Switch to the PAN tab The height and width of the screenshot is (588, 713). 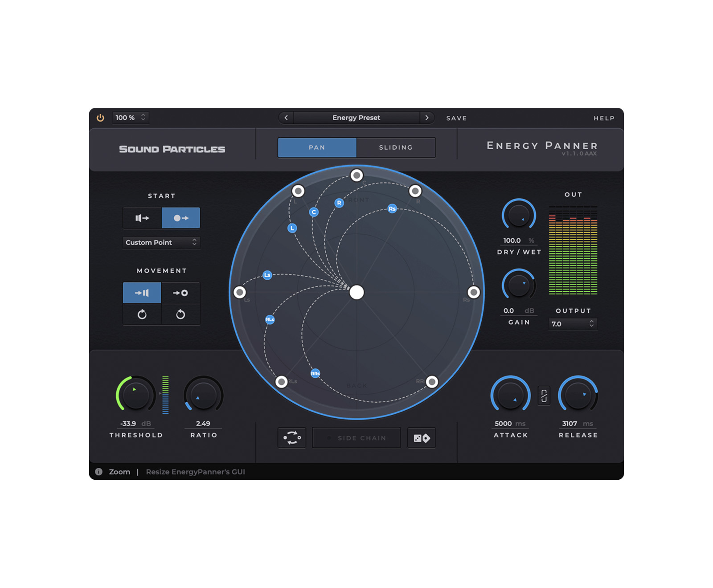click(317, 147)
